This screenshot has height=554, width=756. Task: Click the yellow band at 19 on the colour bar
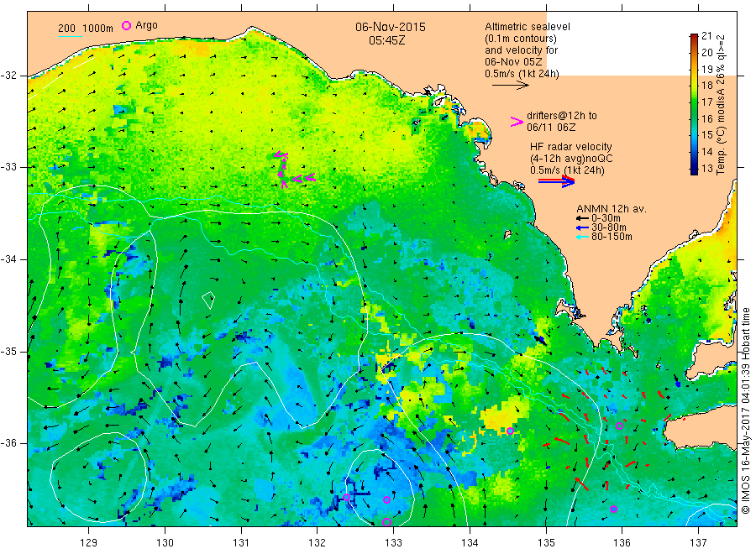[x=694, y=69]
